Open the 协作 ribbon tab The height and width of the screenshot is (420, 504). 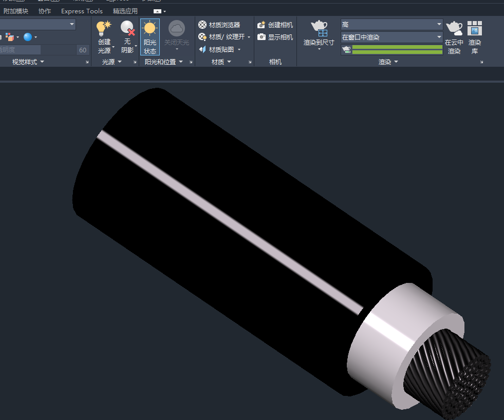click(x=45, y=11)
